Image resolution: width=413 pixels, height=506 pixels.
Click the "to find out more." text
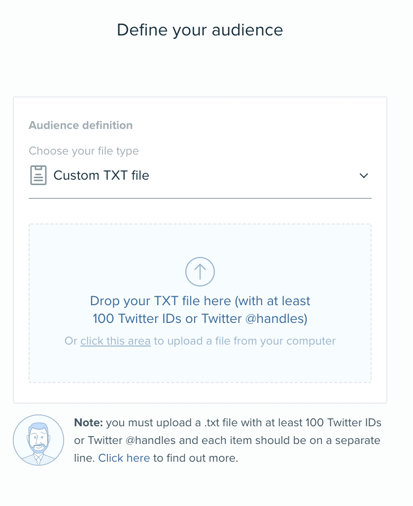(196, 458)
